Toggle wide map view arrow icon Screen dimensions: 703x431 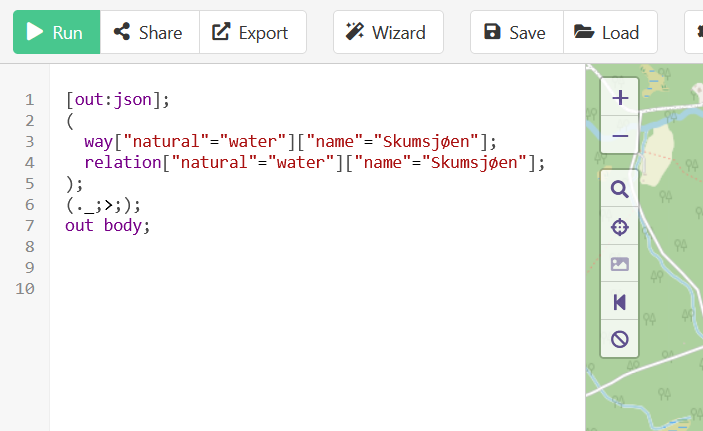620,301
